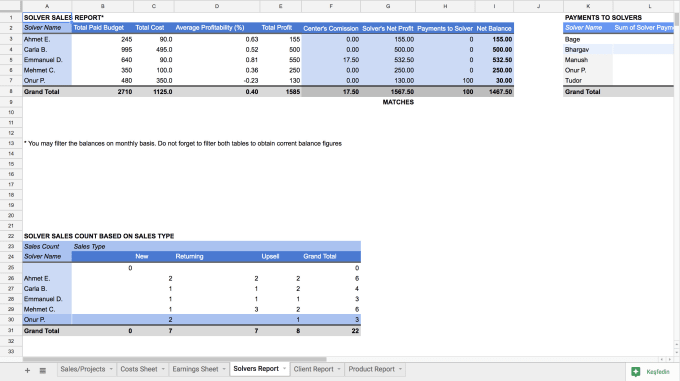Switch to the Product Report tab
Viewport: 680px width, 381px height.
tap(372, 369)
